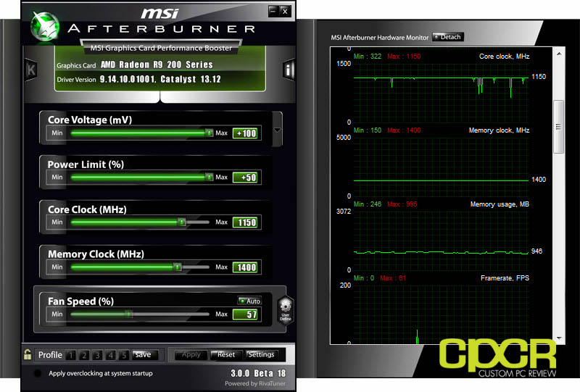The width and height of the screenshot is (580, 392).
Task: Toggle the profile lock padlock icon
Action: point(28,354)
